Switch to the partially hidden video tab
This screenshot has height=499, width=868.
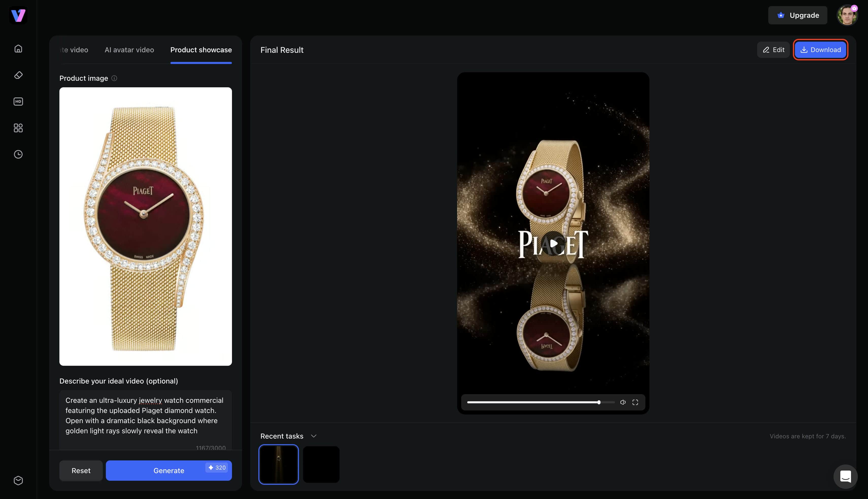(x=74, y=50)
